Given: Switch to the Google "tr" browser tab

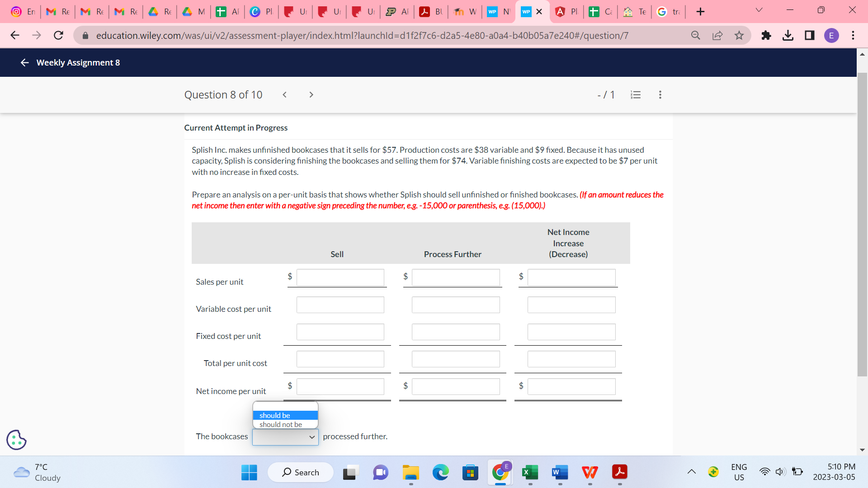Looking at the screenshot, I should pos(668,12).
